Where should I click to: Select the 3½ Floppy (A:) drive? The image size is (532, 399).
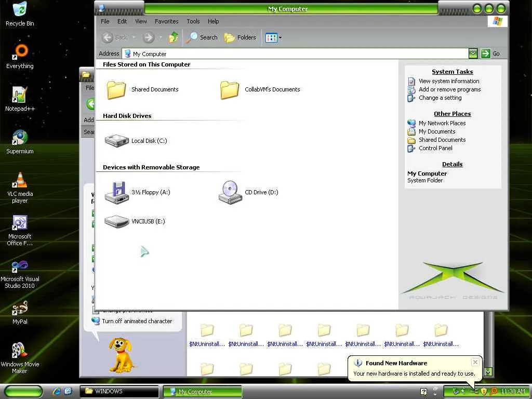(x=137, y=192)
